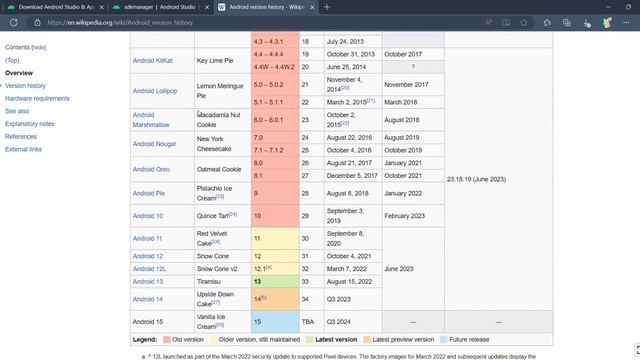Open Android 14 link

click(x=148, y=299)
